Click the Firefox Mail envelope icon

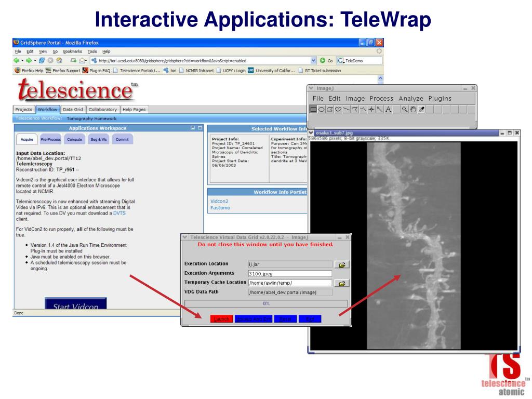click(82, 60)
